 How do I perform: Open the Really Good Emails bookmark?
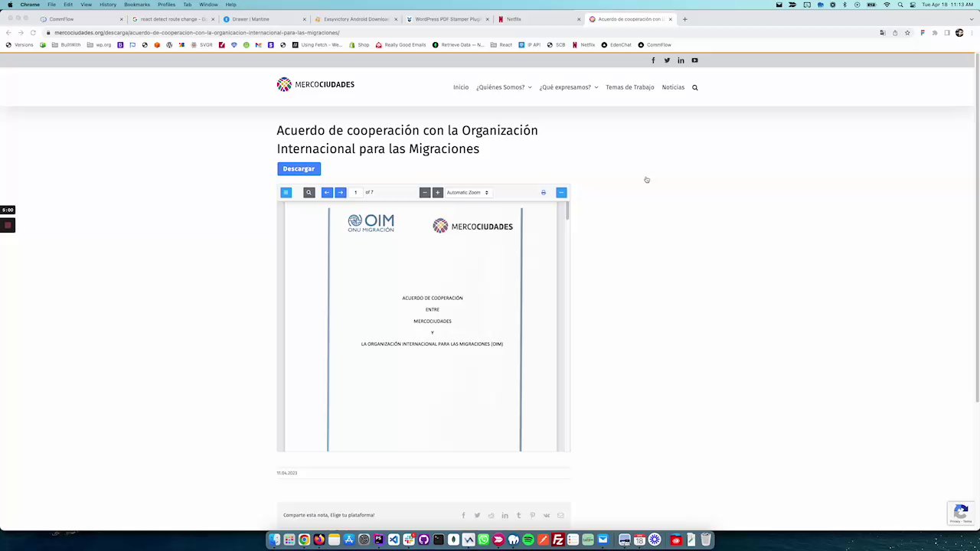[400, 45]
